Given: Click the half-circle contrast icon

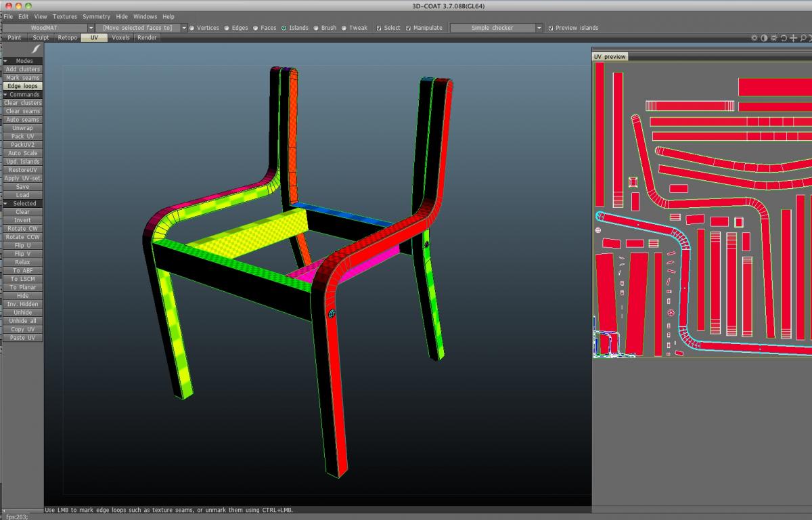Looking at the screenshot, I should [x=764, y=38].
